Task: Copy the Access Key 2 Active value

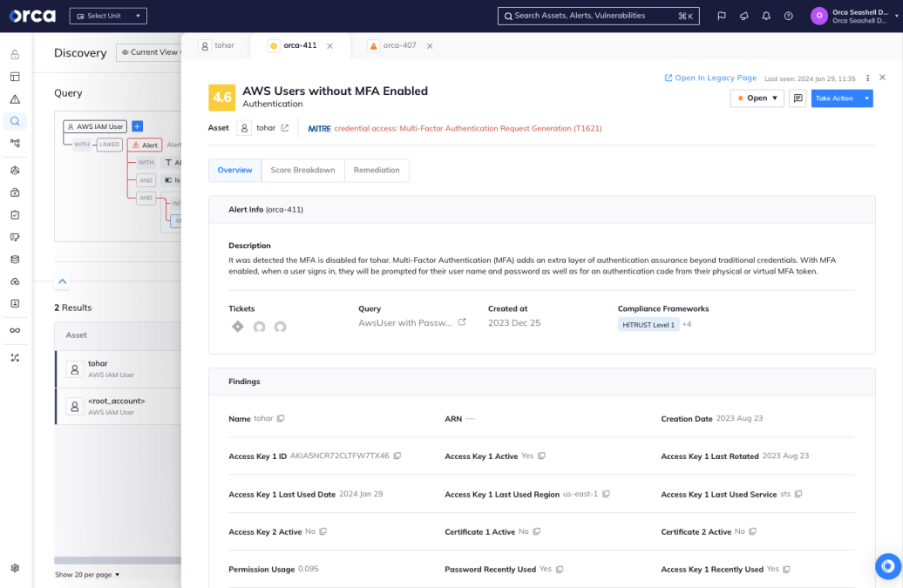Action: pos(323,531)
